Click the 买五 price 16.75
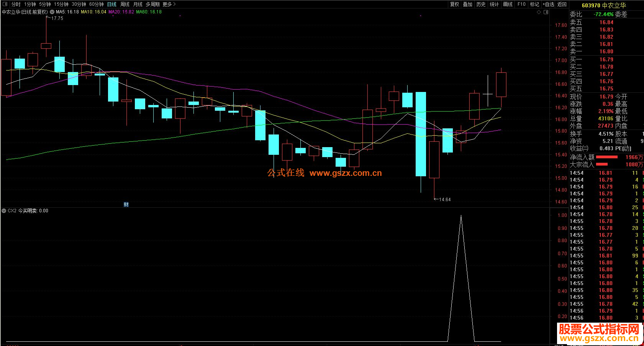 coord(606,89)
